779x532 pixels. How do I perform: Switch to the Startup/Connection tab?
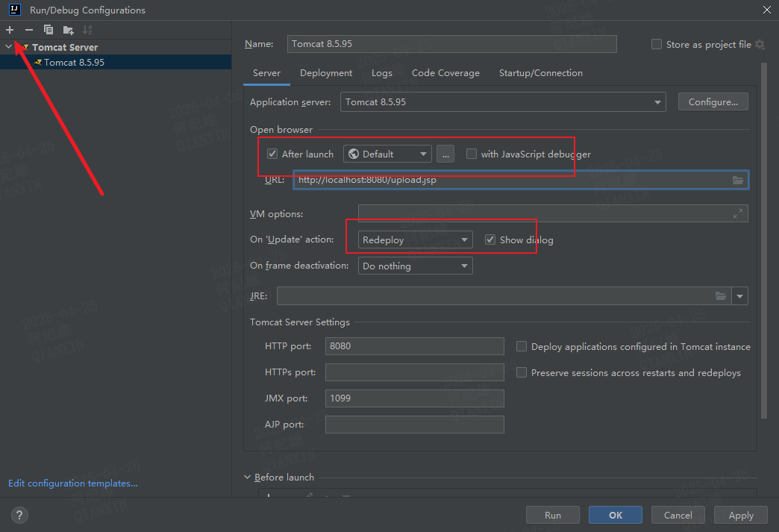540,73
